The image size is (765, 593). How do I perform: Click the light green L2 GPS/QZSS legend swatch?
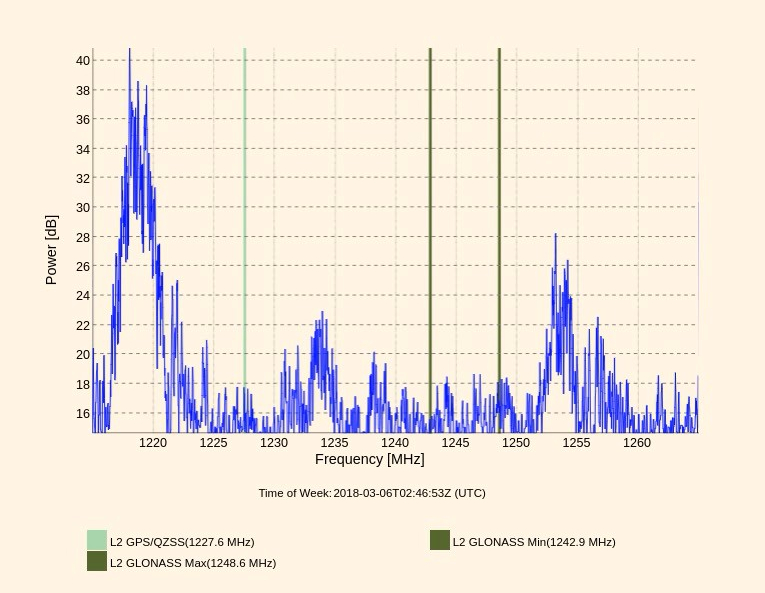tap(96, 541)
